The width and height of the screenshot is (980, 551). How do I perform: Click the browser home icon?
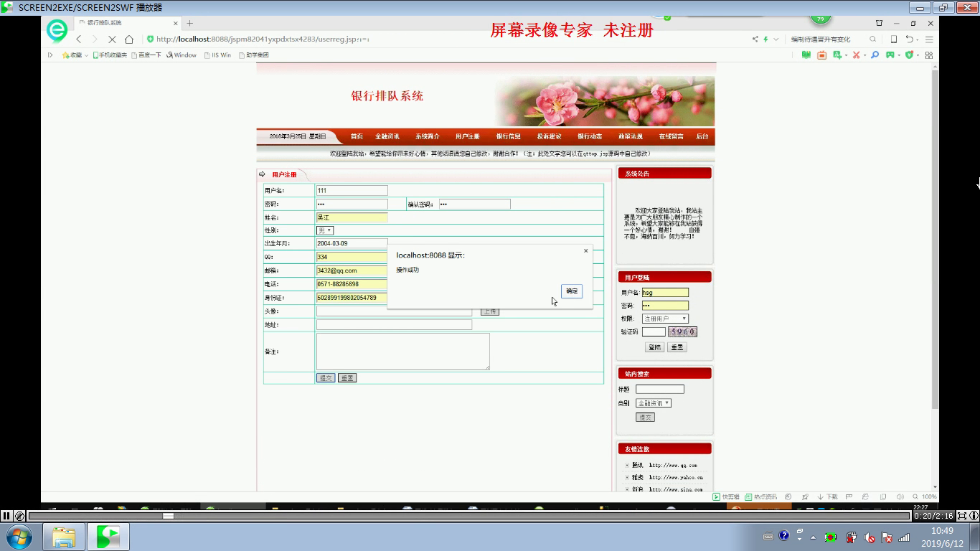(129, 39)
